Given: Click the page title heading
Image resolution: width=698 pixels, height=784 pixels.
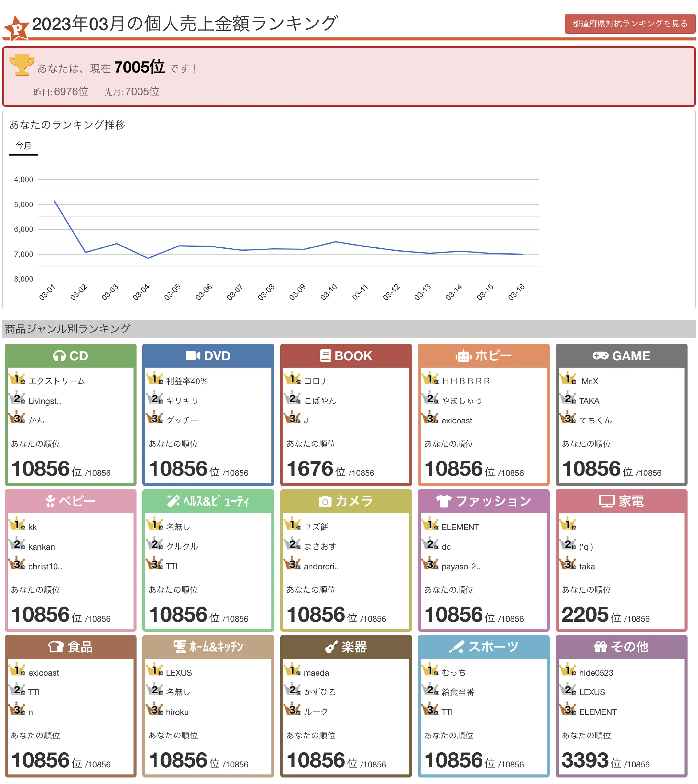Looking at the screenshot, I should click(x=185, y=24).
